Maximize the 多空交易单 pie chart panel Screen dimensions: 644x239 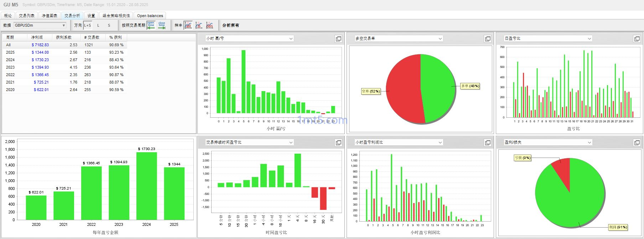tap(488, 39)
